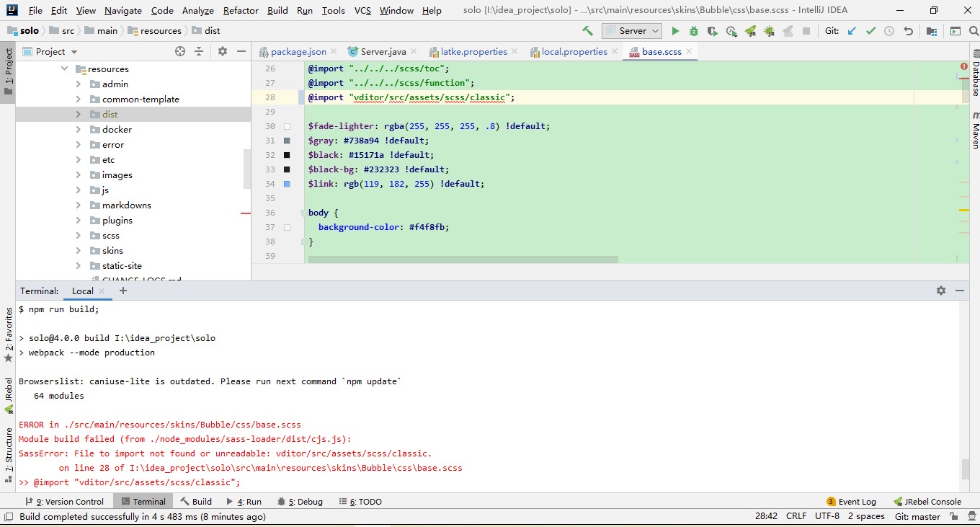
Task: Click the $link color swatch on line 34
Action: point(287,184)
